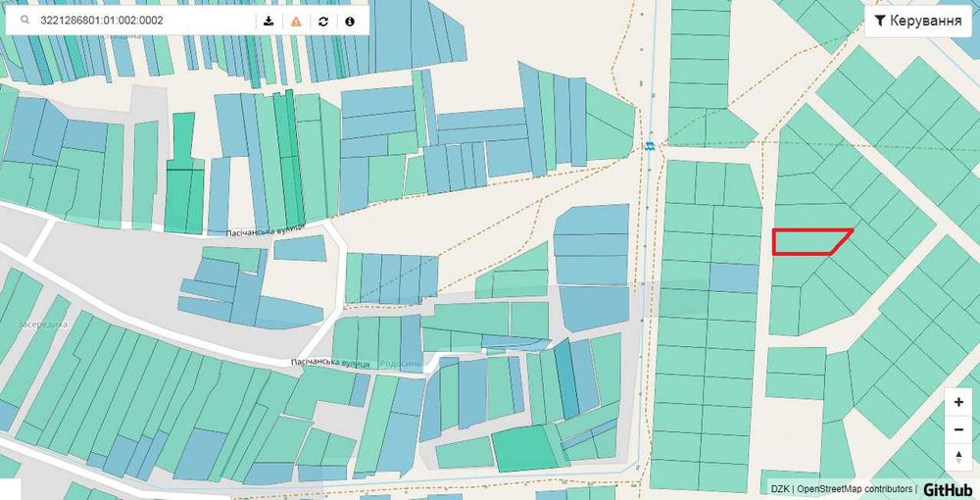980x500 pixels.
Task: Open the info circle icon
Action: pos(350,21)
